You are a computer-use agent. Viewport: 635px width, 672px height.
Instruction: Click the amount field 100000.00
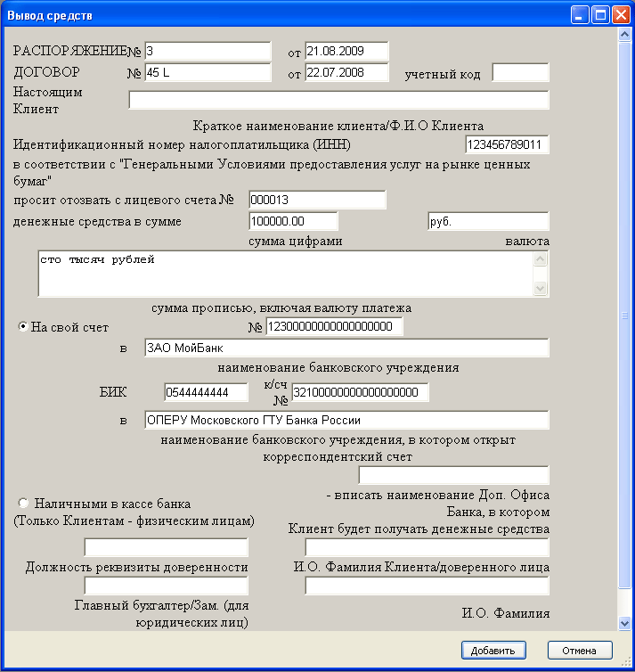pyautogui.click(x=293, y=221)
